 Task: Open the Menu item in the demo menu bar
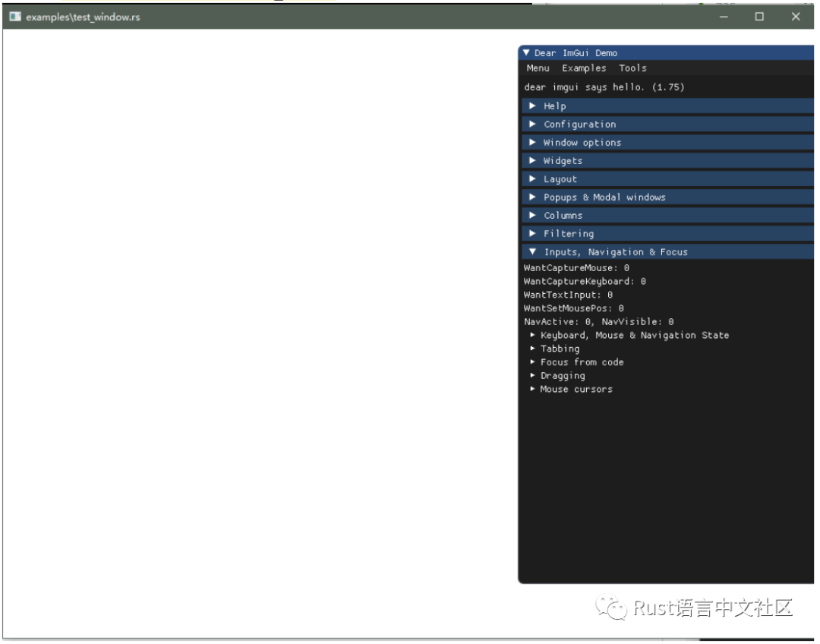point(538,68)
